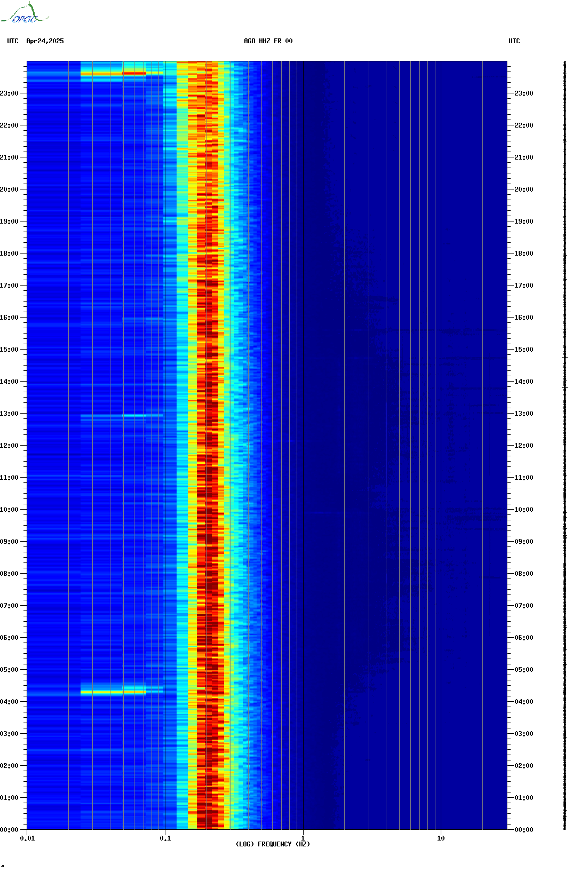Click the right axis 02:00 label

524,766
